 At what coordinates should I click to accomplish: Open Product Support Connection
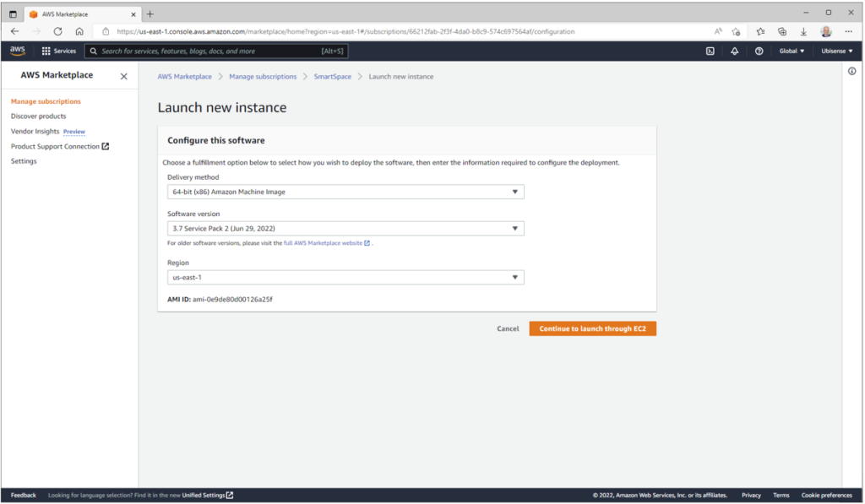pyautogui.click(x=55, y=146)
